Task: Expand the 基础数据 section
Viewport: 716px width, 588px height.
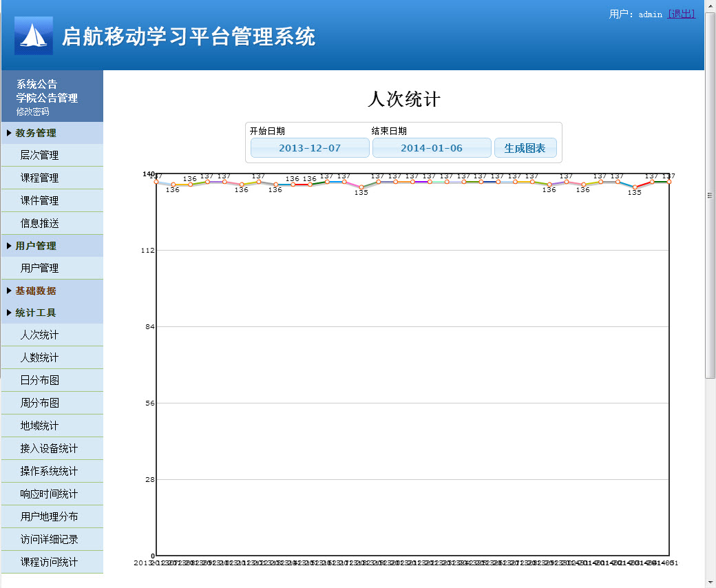Action: coord(36,291)
